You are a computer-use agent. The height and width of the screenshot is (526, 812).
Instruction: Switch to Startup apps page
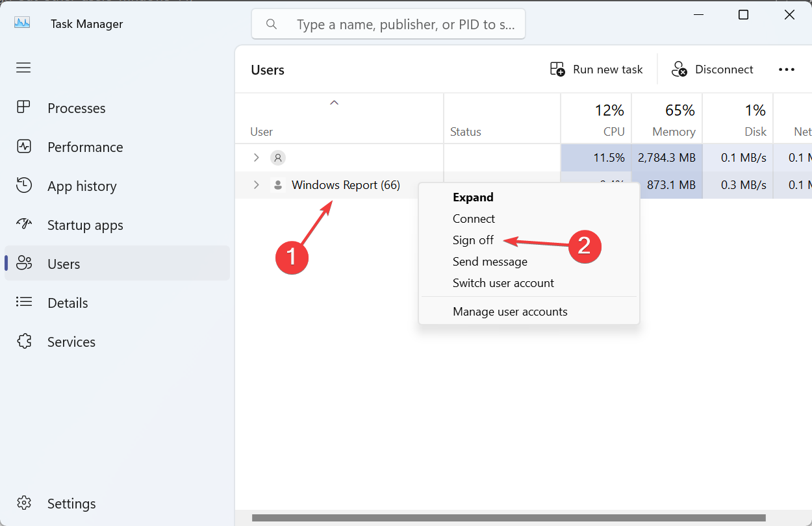(x=85, y=225)
